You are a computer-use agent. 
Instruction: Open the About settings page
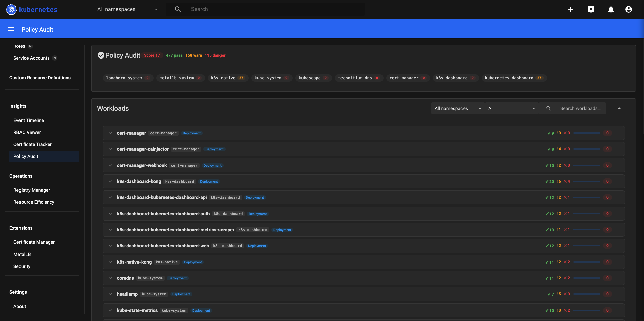coord(19,306)
